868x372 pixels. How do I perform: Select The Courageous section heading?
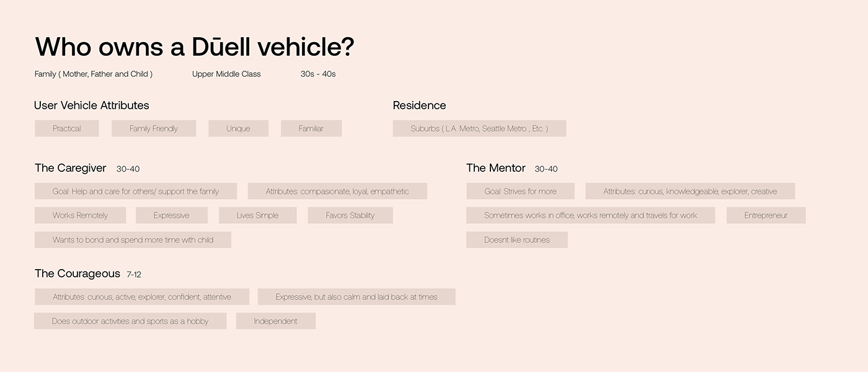click(77, 273)
